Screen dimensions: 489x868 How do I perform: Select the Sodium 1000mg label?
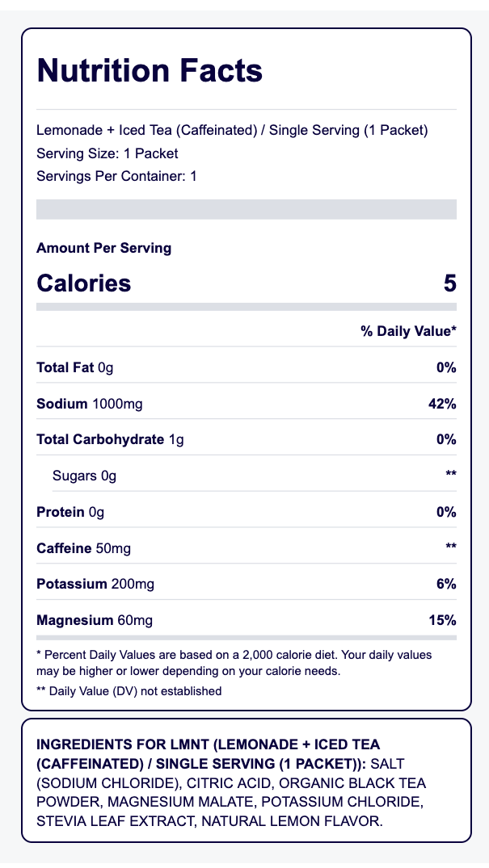(89, 404)
